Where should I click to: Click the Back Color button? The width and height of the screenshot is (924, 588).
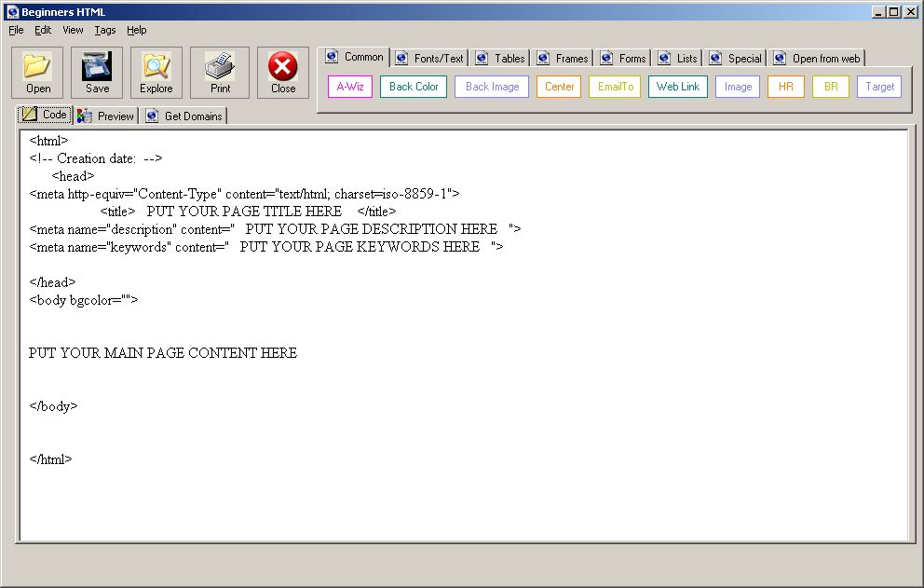[414, 87]
